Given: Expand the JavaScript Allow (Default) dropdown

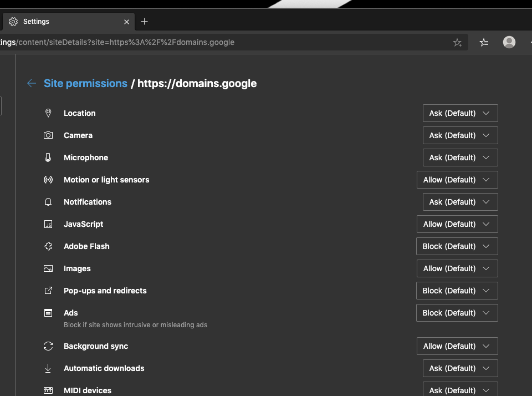Looking at the screenshot, I should click(457, 224).
